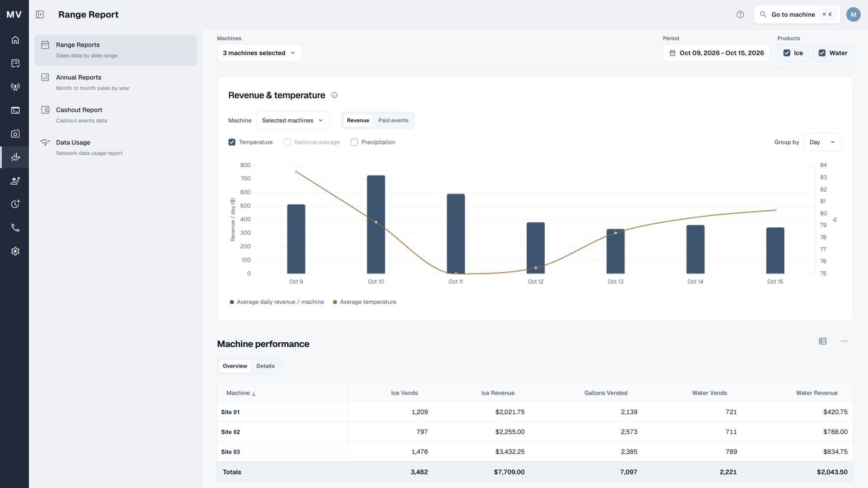The width and height of the screenshot is (868, 488).
Task: Click the Ice Revenue column header
Action: click(498, 393)
